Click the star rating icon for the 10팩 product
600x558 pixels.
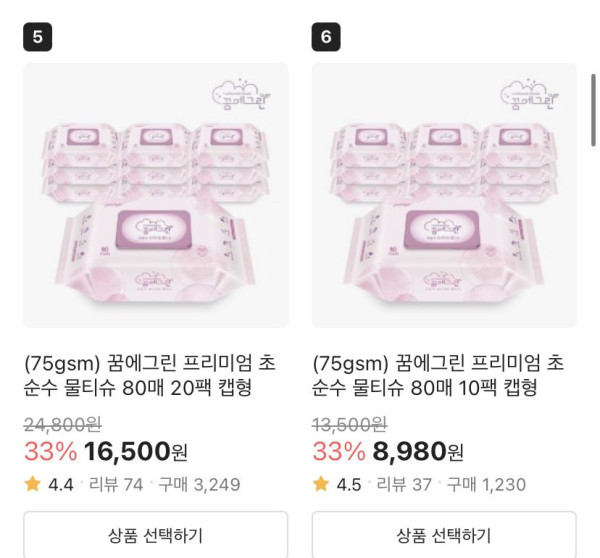(x=320, y=485)
